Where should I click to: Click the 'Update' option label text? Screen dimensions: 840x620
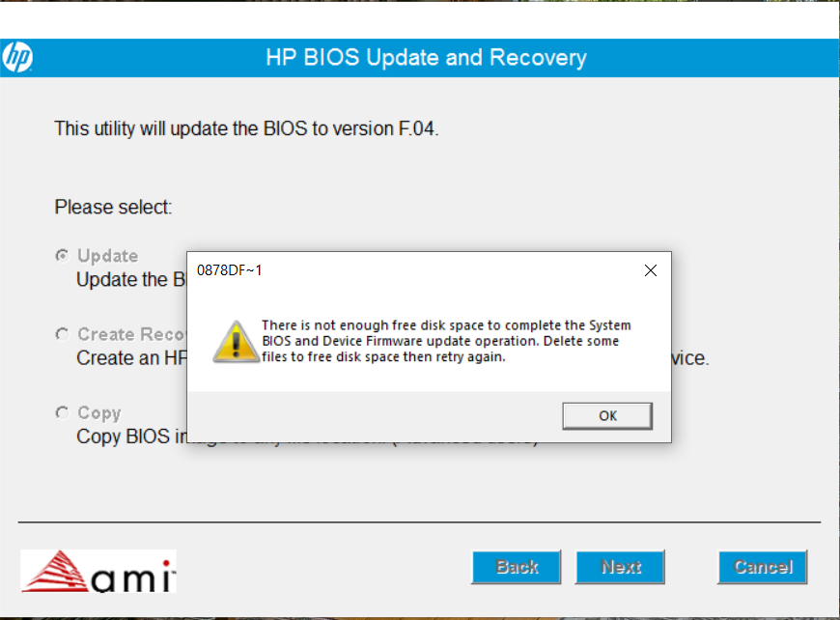point(107,256)
